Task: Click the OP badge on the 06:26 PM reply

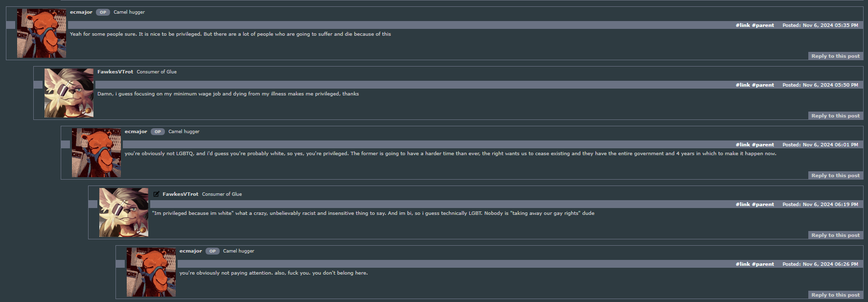Action: tap(212, 251)
